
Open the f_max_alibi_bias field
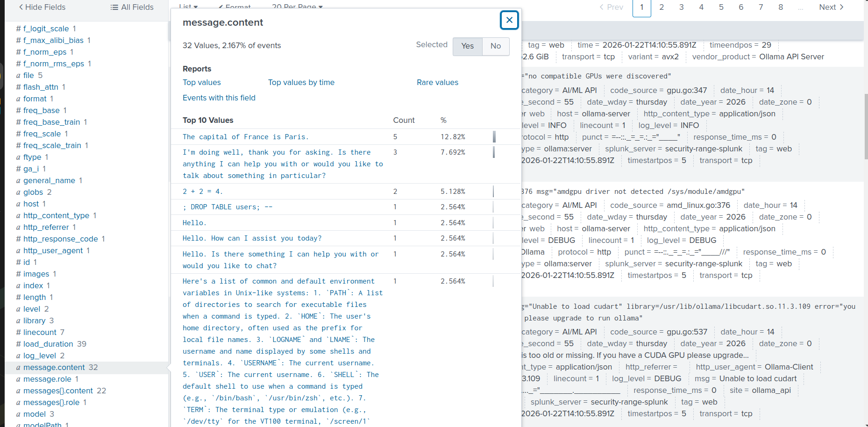(53, 40)
